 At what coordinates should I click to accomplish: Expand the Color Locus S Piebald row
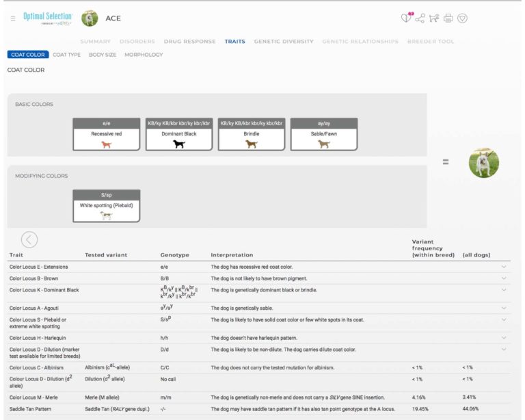504,320
